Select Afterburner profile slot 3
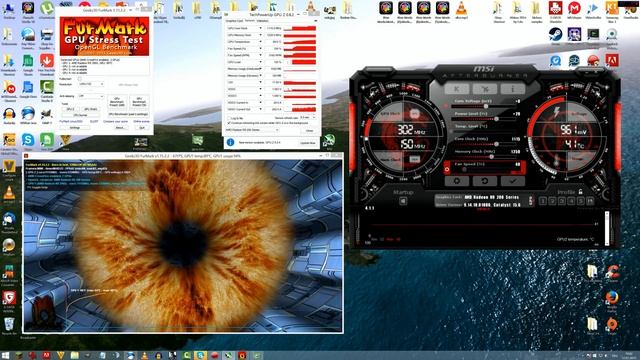The height and width of the screenshot is (360, 640). click(x=562, y=201)
